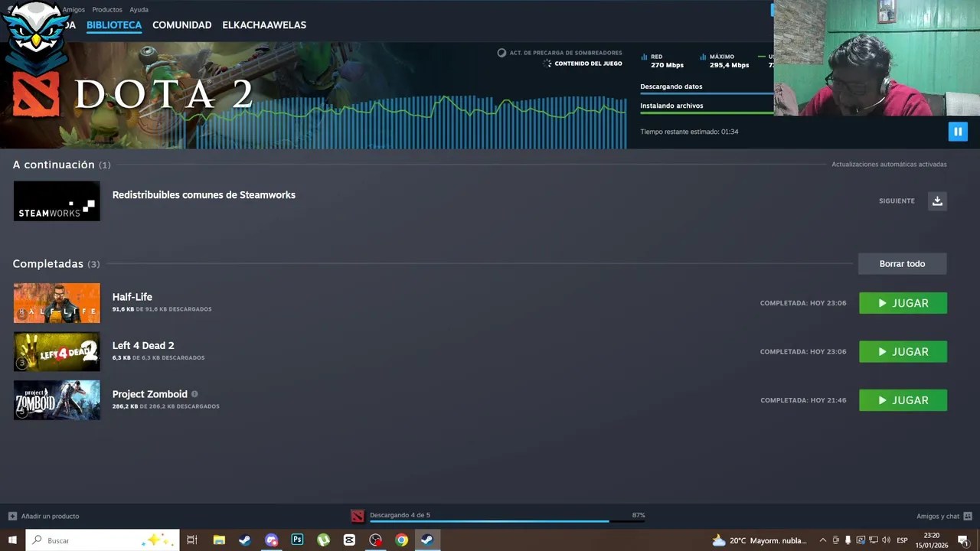Image resolution: width=980 pixels, height=551 pixels.
Task: Click the Dota 2 icon in bottom download bar
Action: coord(357,516)
